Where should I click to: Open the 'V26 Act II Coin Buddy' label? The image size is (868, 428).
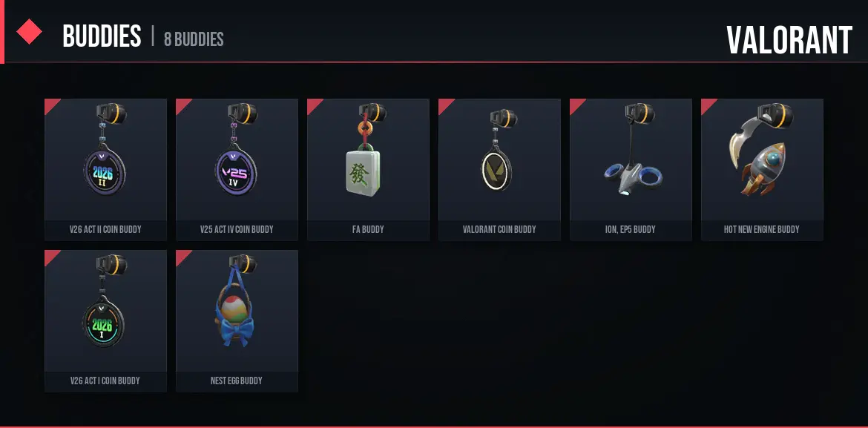pos(105,229)
